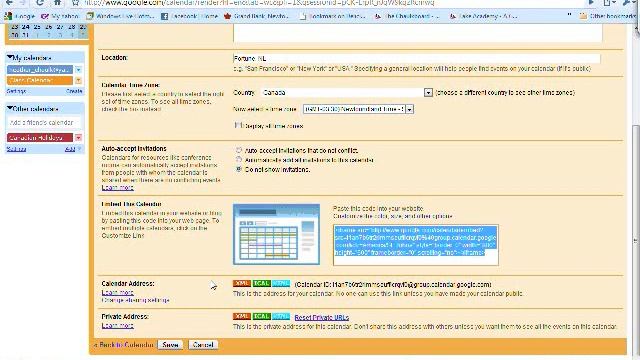Collapse the My calendars section
The image size is (640, 360).
tap(10, 58)
